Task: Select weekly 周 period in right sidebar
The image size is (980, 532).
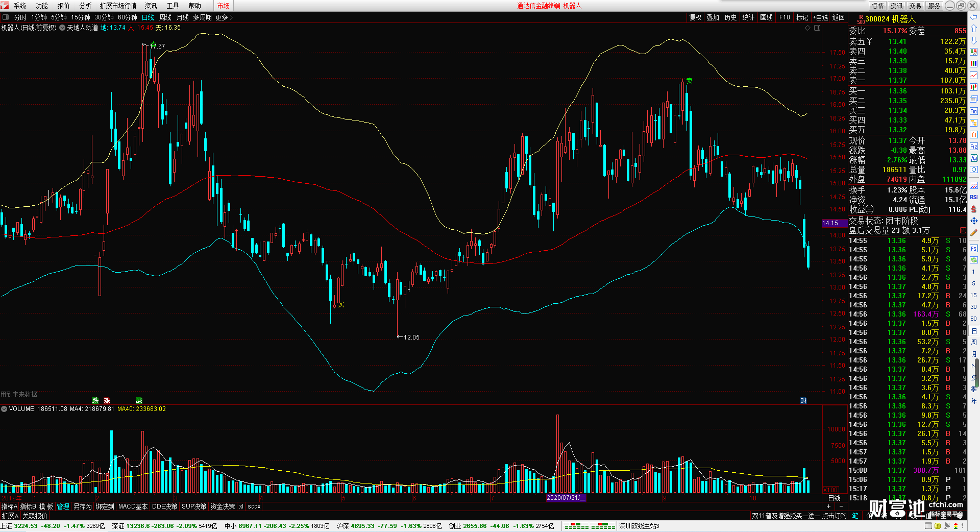Action: point(974,342)
